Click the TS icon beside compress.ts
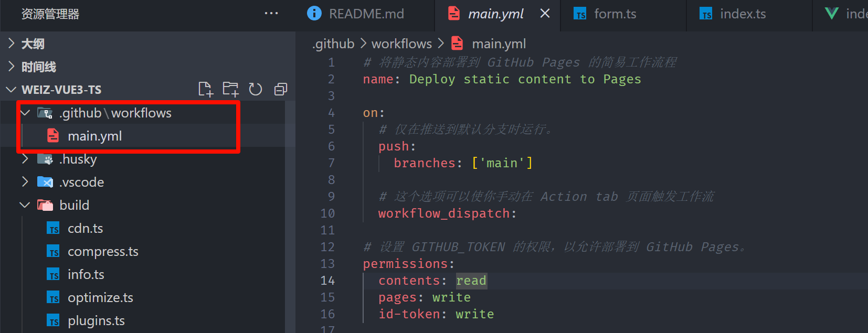Viewport: 868px width, 333px height. pyautogui.click(x=53, y=251)
